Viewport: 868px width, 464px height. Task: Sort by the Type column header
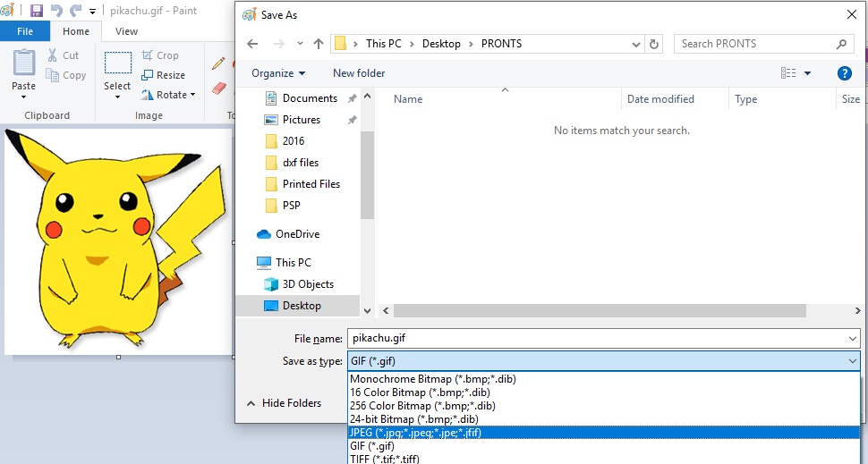point(745,99)
